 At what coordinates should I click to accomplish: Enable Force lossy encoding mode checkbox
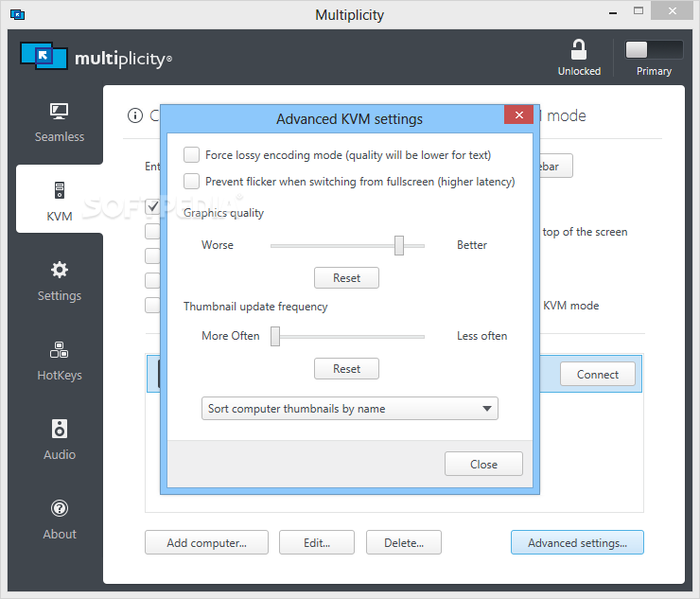(x=191, y=155)
